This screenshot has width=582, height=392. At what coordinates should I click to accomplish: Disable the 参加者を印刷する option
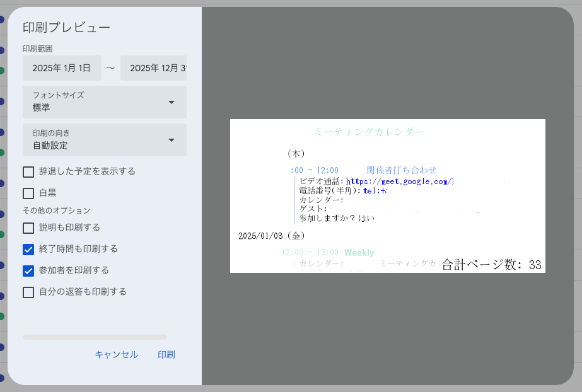(x=28, y=270)
